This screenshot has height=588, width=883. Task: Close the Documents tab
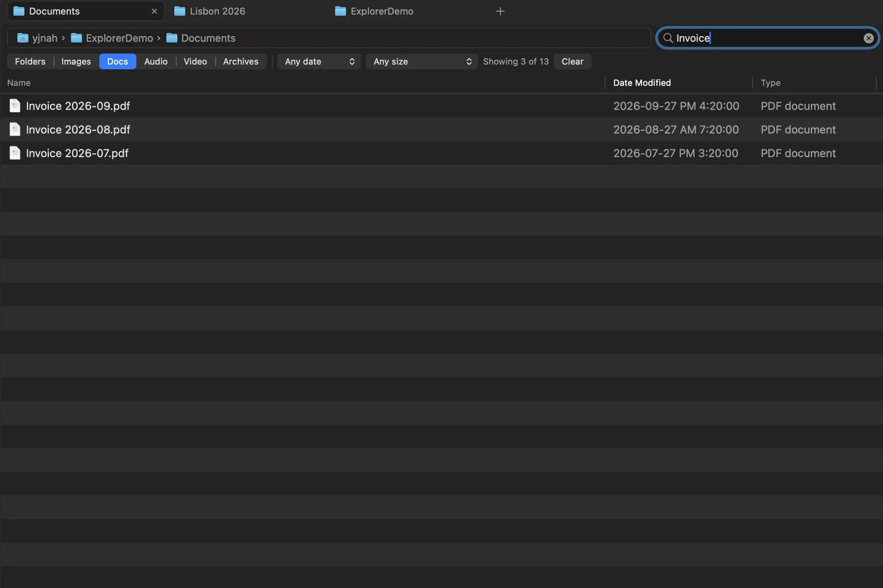(x=154, y=11)
